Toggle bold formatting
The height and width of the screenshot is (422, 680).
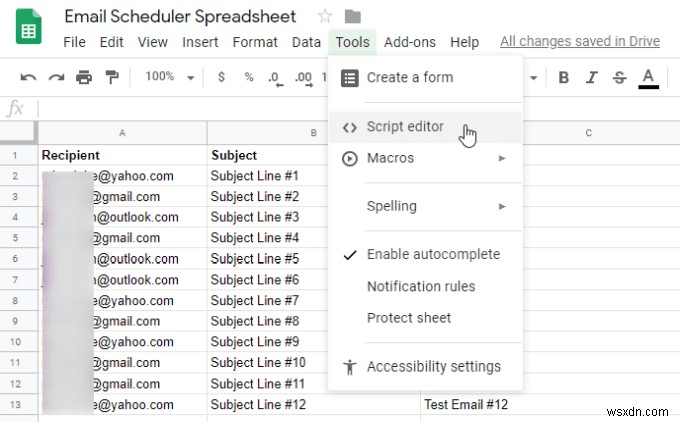pyautogui.click(x=564, y=77)
